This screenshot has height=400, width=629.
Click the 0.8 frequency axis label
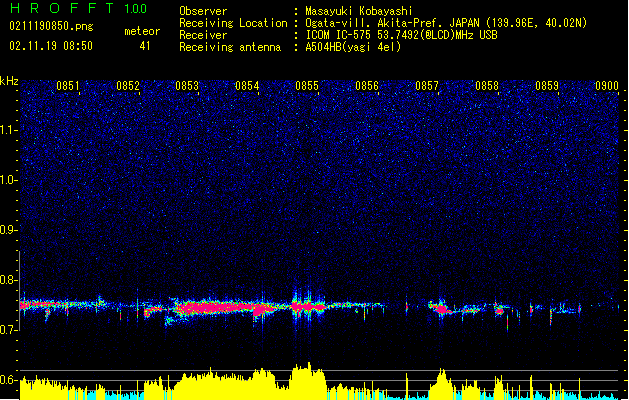coord(9,280)
